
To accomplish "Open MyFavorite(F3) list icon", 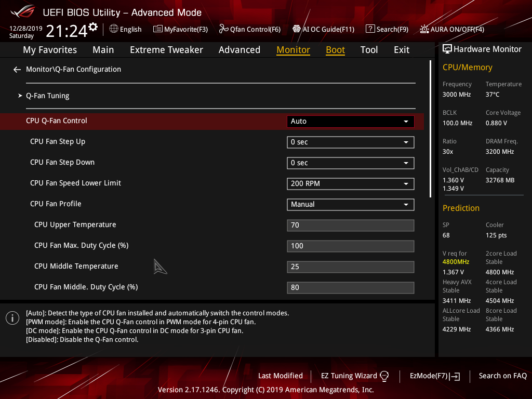I will [x=158, y=29].
